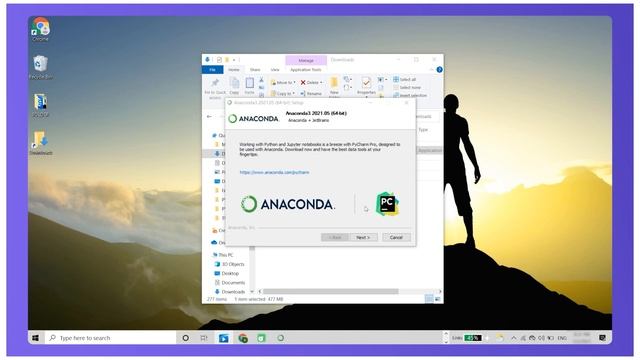Click the PyCharm logo in installer

(x=387, y=203)
